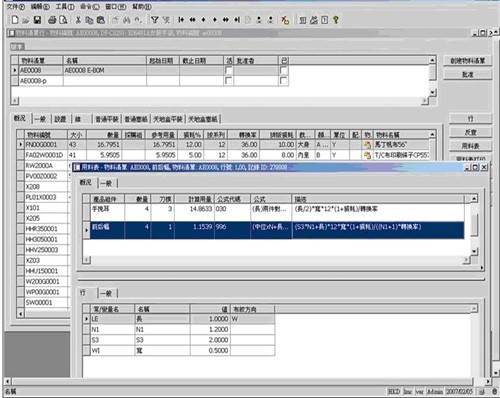Open the 命令 menu
500x398 pixels.
point(90,7)
